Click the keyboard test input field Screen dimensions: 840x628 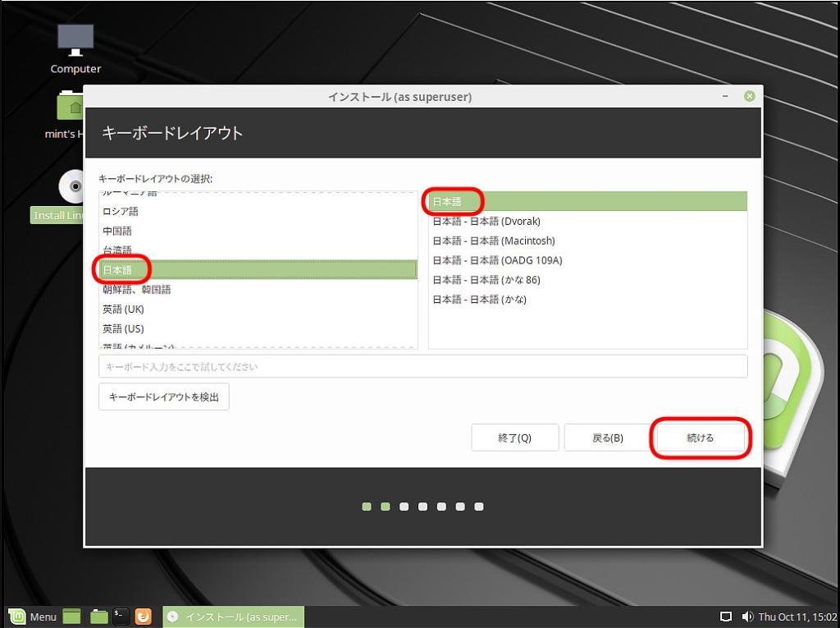(x=422, y=366)
